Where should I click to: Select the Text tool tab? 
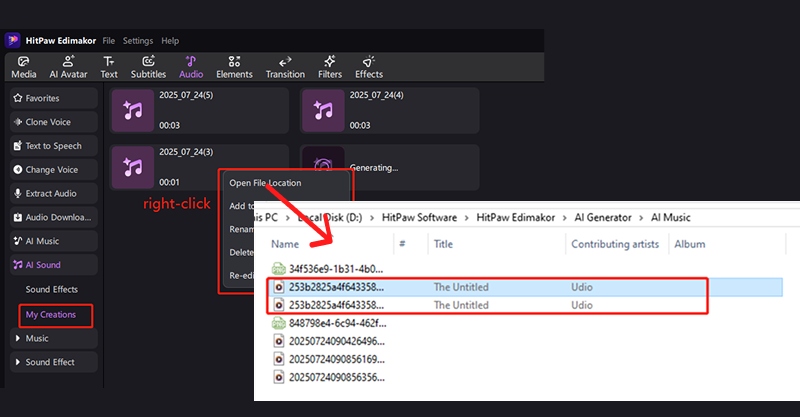(x=109, y=67)
